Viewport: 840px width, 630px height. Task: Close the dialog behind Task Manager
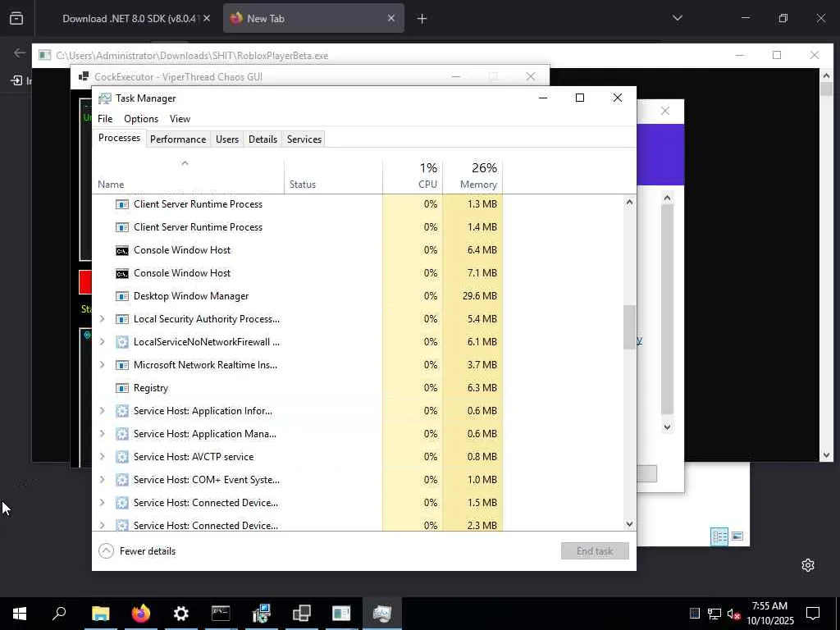click(664, 111)
